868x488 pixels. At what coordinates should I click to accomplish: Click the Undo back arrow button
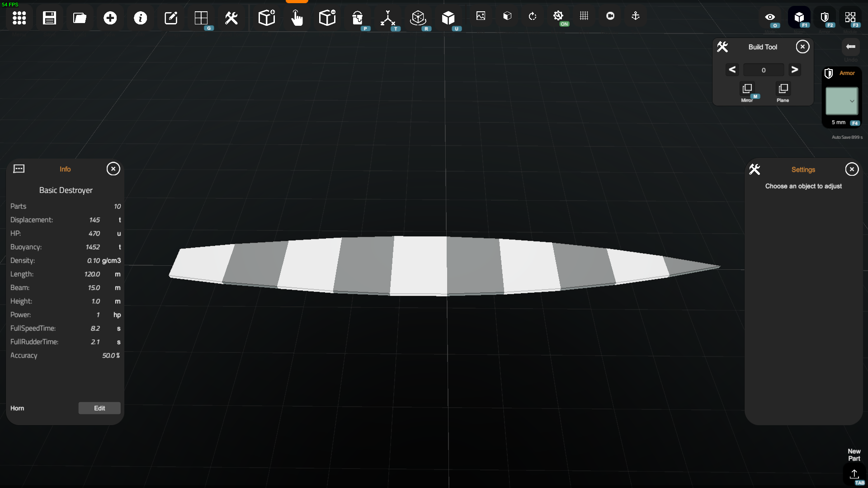[x=850, y=47]
